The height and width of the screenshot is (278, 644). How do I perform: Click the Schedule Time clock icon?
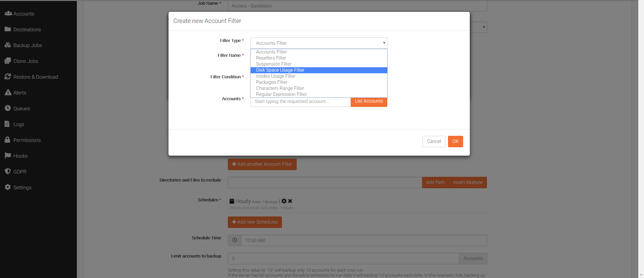tap(235, 240)
